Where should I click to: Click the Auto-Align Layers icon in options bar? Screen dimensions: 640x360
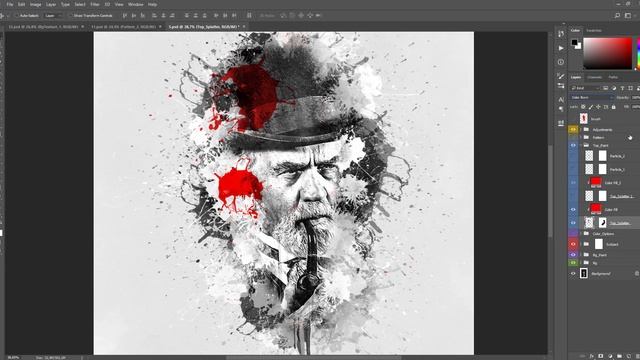pyautogui.click(x=249, y=16)
